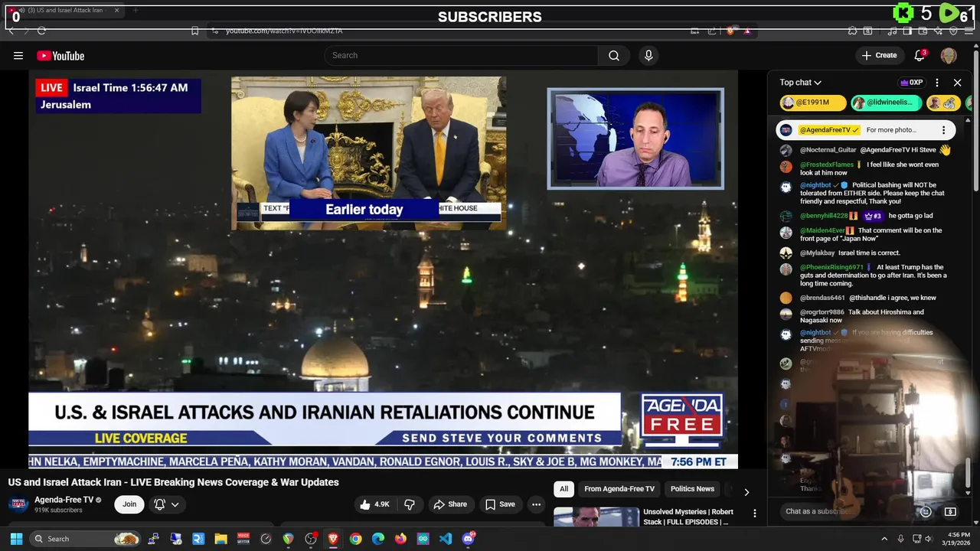Image resolution: width=980 pixels, height=551 pixels.
Task: Open the browser extensions puzzle icon
Action: tap(852, 31)
